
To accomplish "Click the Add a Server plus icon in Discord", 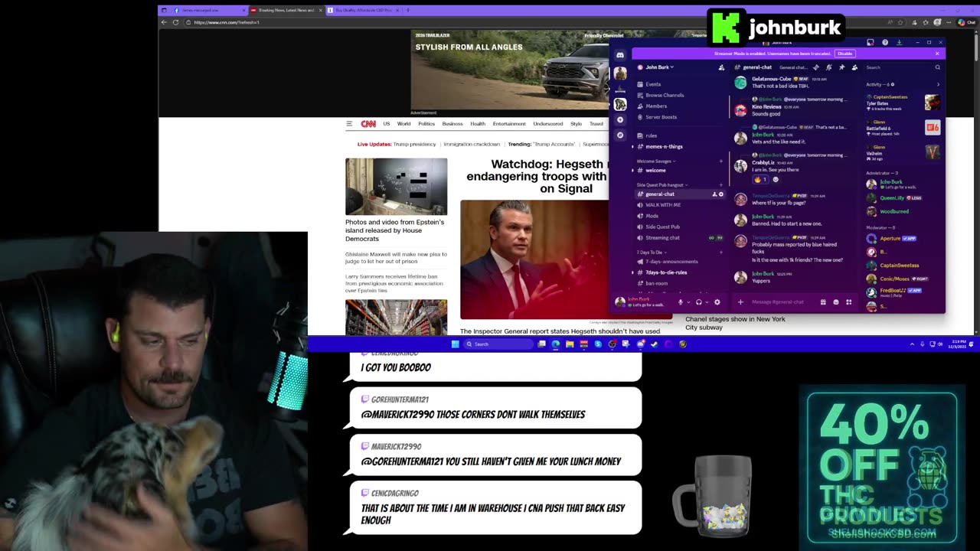I will click(620, 119).
